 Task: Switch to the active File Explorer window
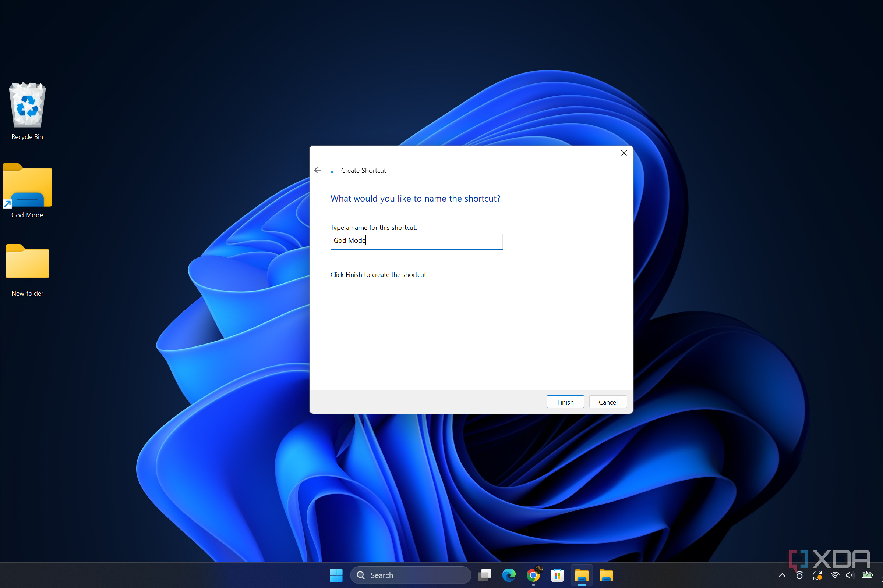point(582,575)
